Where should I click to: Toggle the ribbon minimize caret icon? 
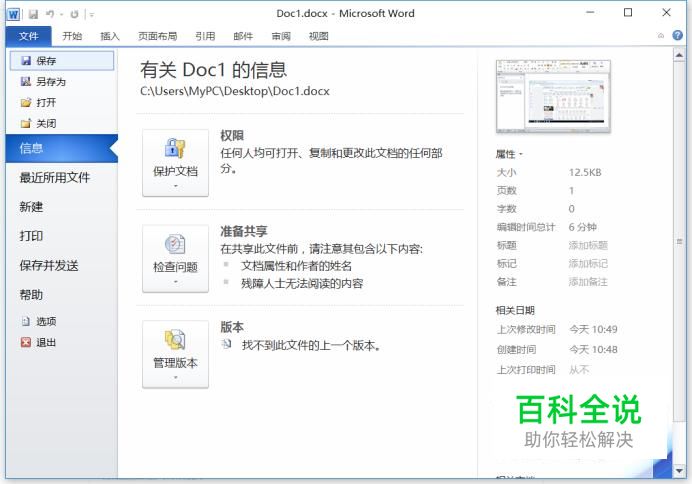click(x=661, y=36)
